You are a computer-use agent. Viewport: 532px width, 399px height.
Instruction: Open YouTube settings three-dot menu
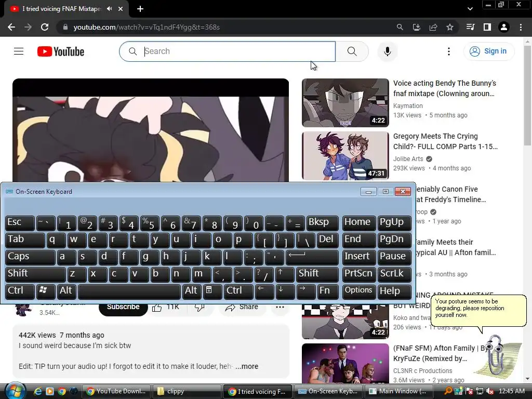pos(448,51)
